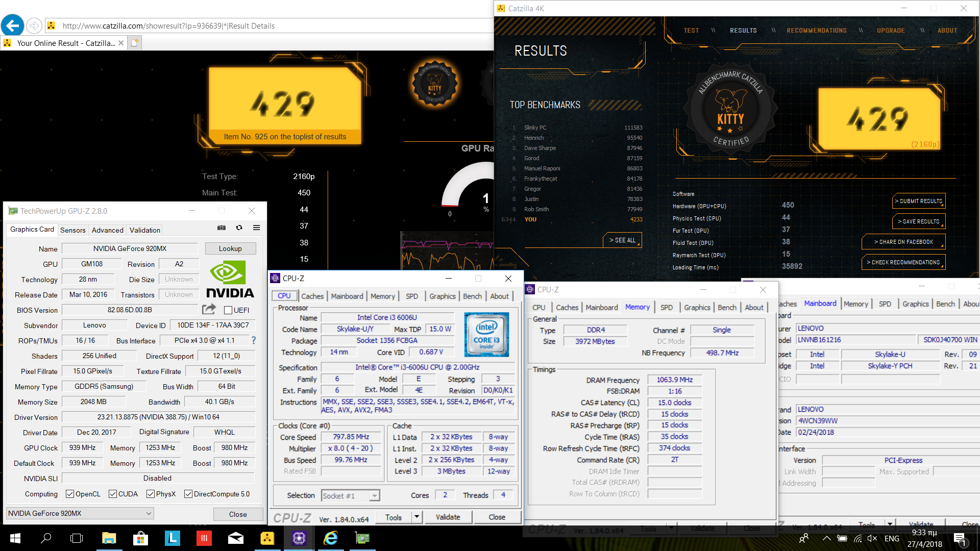
Task: Click the ENG language indicator
Action: tap(892, 538)
